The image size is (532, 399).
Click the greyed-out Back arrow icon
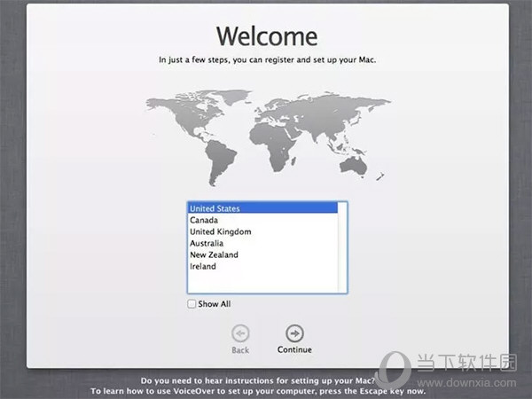coord(239,333)
